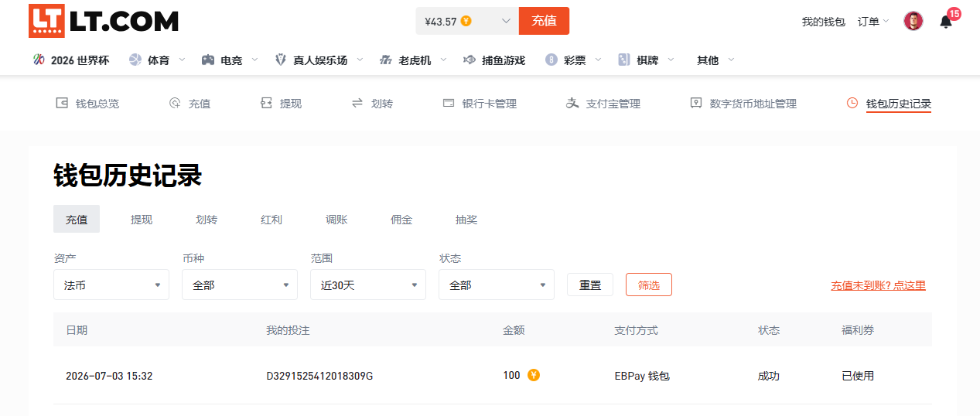Image resolution: width=980 pixels, height=416 pixels.
Task: Click the 成功 status cell
Action: coord(769,376)
